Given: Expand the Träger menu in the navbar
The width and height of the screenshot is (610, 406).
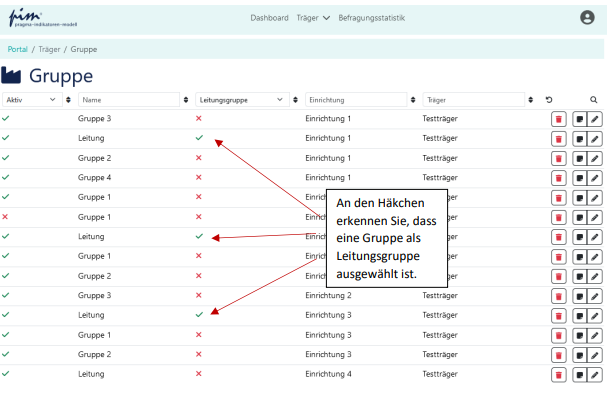Looking at the screenshot, I should [313, 18].
